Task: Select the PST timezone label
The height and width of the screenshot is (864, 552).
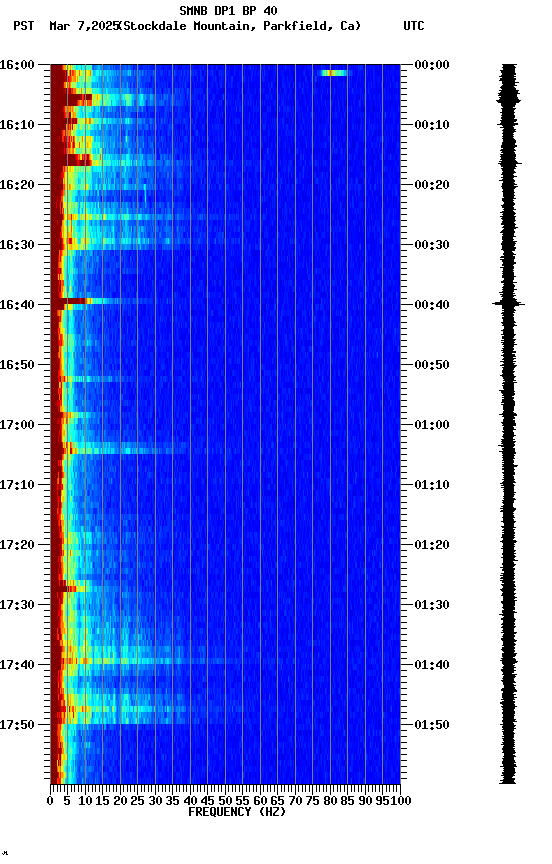Action: coord(24,26)
